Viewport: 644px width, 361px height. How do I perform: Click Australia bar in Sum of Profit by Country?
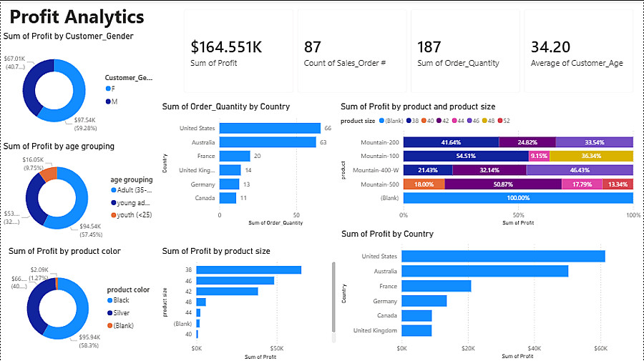pyautogui.click(x=485, y=271)
